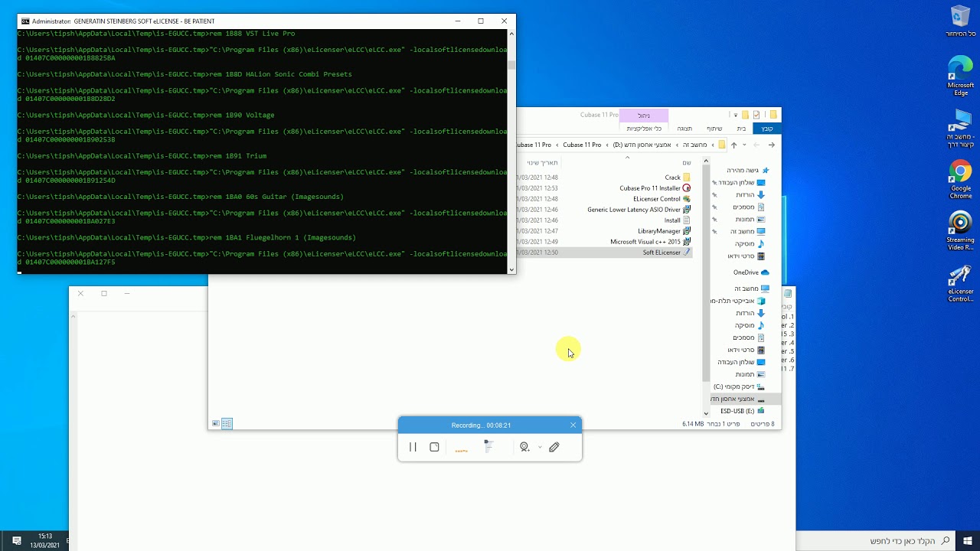Go forward in File Explorer navigation
The image size is (980, 551).
[757, 145]
